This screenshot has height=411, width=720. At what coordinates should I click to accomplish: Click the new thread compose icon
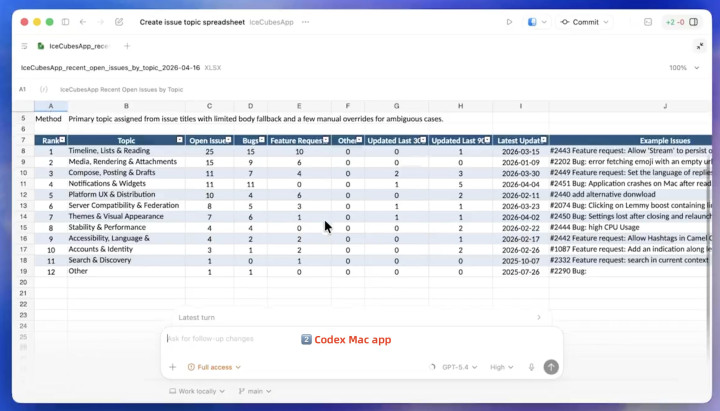[119, 22]
